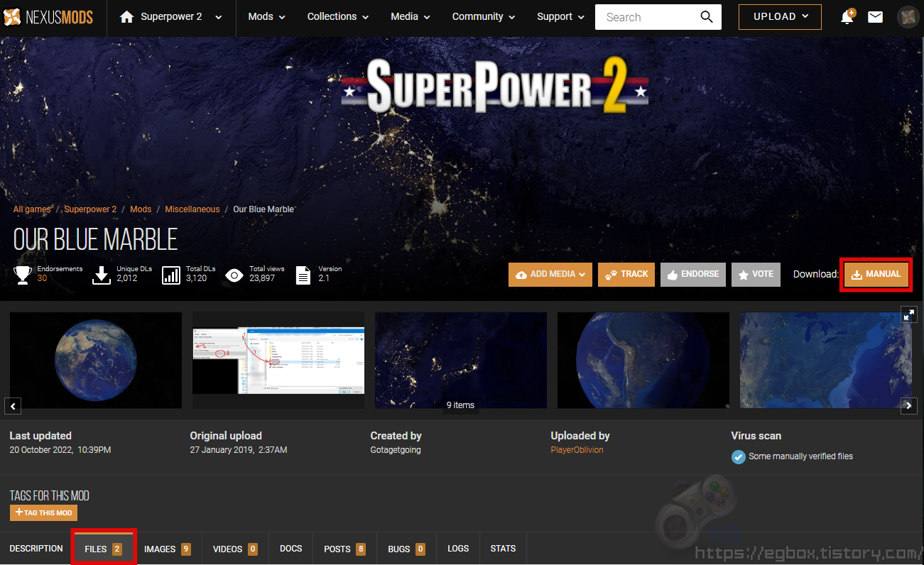Switch to the VIDEOS tab

(x=236, y=549)
